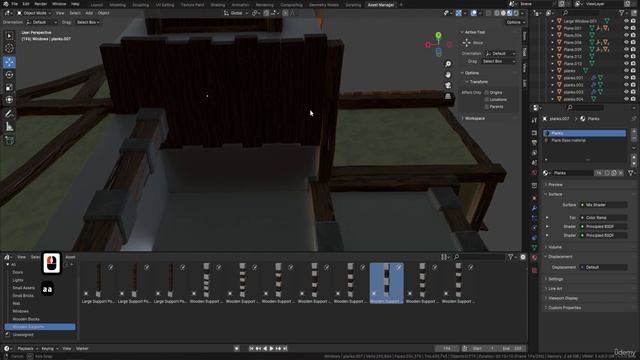Select the Select Box tool
The width and height of the screenshot is (640, 360).
pyautogui.click(x=9, y=36)
